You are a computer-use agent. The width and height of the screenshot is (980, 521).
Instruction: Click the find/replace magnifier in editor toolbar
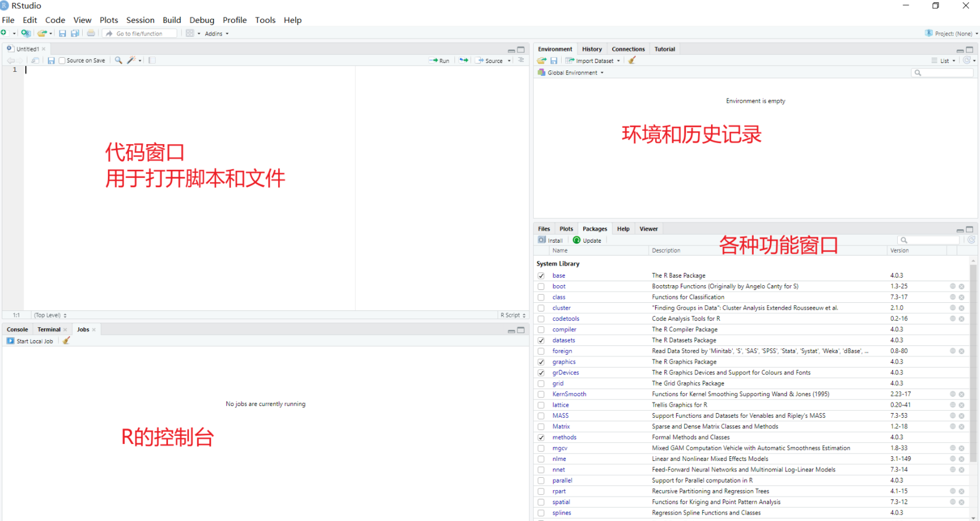coord(118,60)
